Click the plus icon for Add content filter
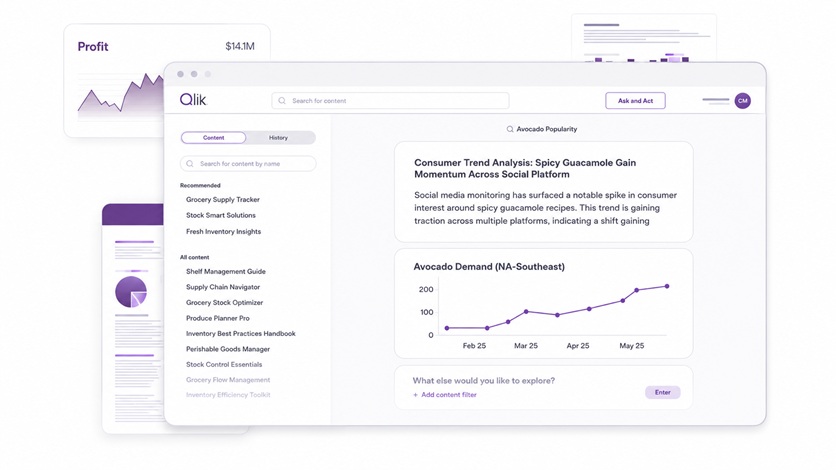This screenshot has width=836, height=470. tap(415, 395)
